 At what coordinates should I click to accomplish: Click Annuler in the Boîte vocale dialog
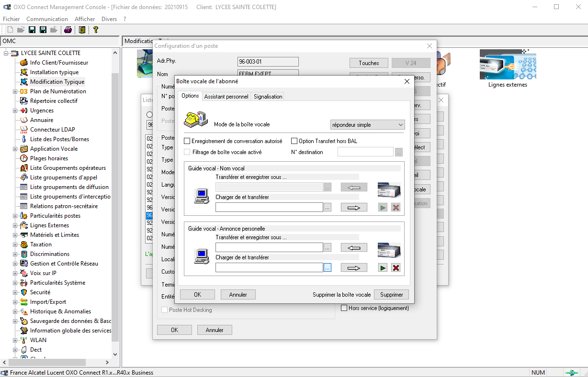[238, 295]
